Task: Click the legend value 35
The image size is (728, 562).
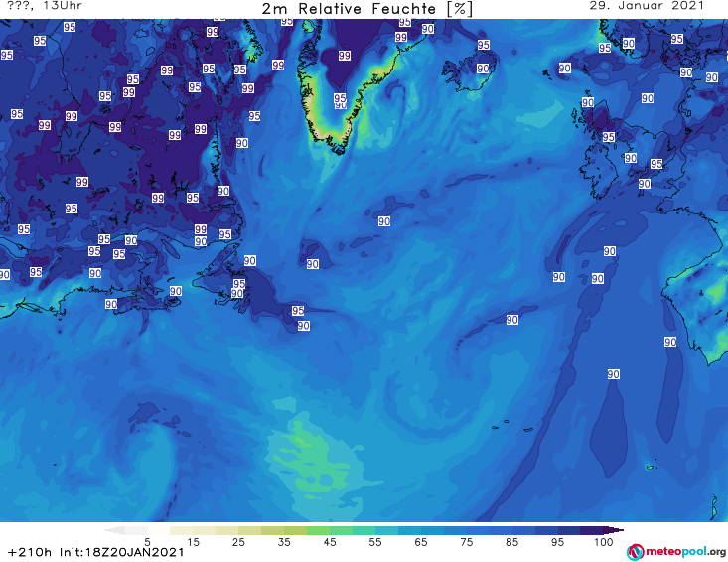Action: 284,542
